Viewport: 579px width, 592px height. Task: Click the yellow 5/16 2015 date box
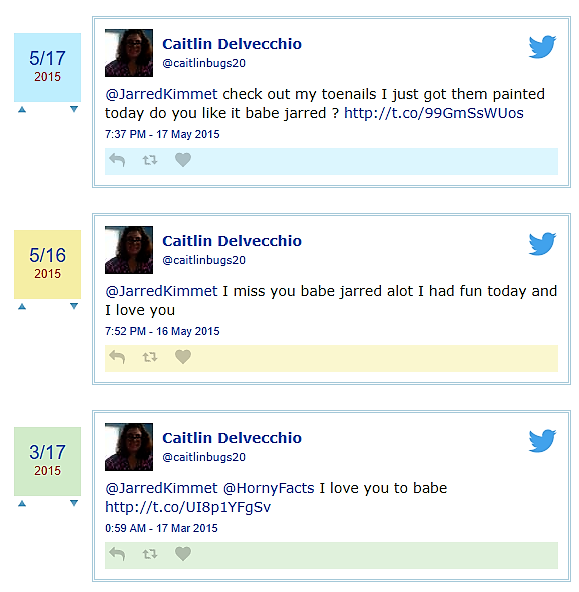click(x=48, y=264)
